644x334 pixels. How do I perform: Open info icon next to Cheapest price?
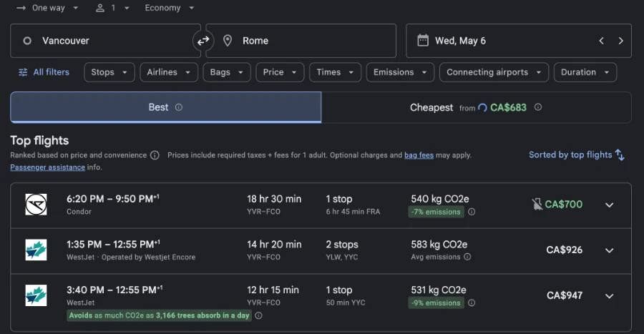tap(537, 107)
